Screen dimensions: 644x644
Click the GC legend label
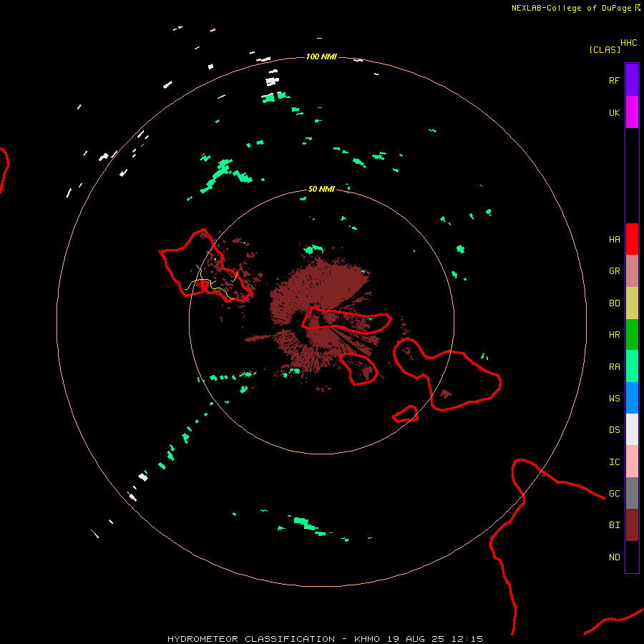(x=614, y=494)
